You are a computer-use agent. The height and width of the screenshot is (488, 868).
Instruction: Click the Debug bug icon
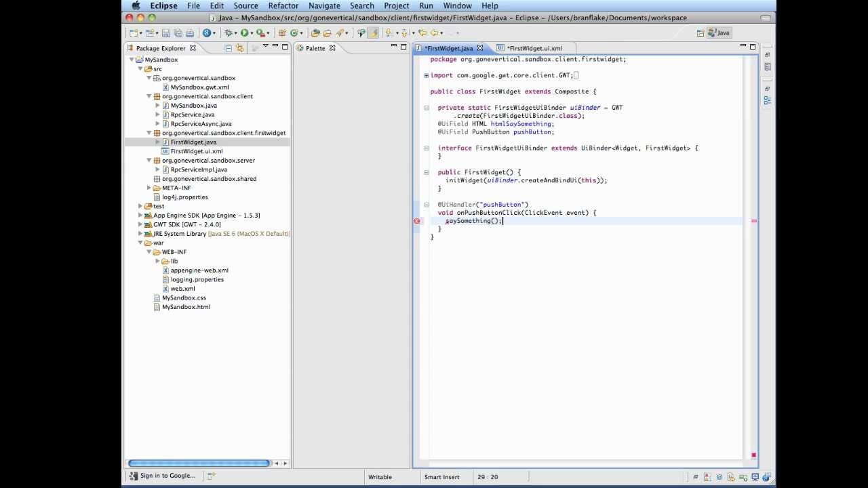(x=229, y=33)
